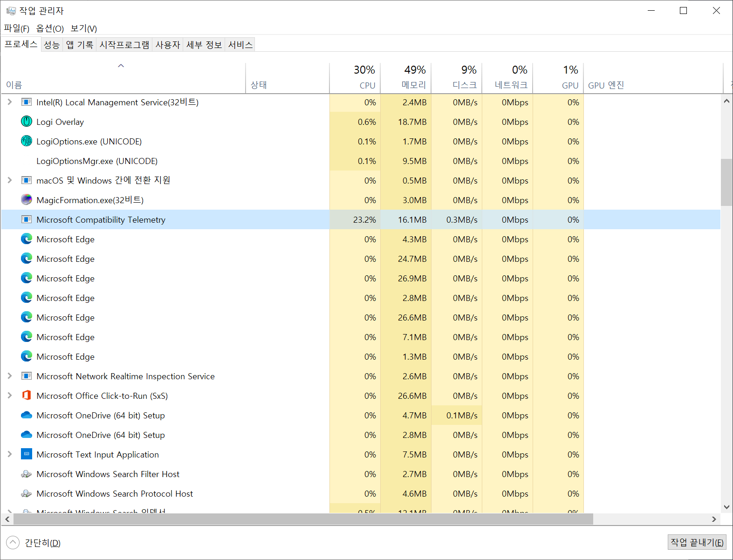Open the 보기(V) menu

84,28
